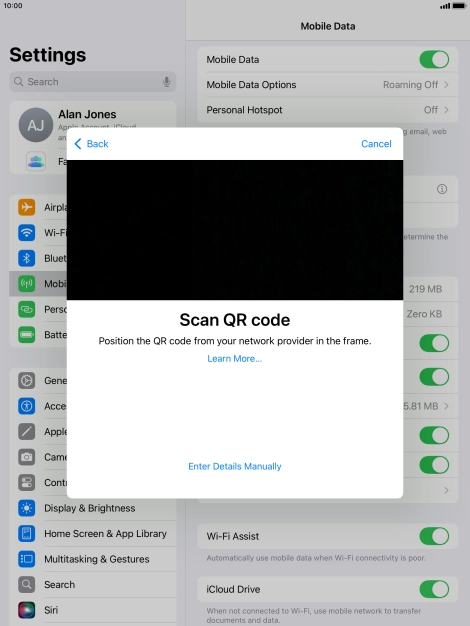Select the Apple Pencil icon
Image resolution: width=470 pixels, height=626 pixels.
[27, 432]
